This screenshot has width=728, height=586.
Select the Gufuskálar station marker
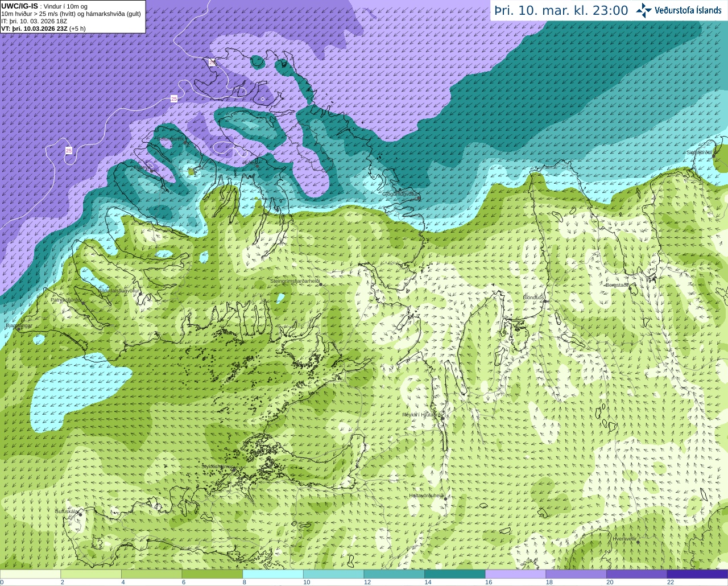pyautogui.click(x=81, y=514)
